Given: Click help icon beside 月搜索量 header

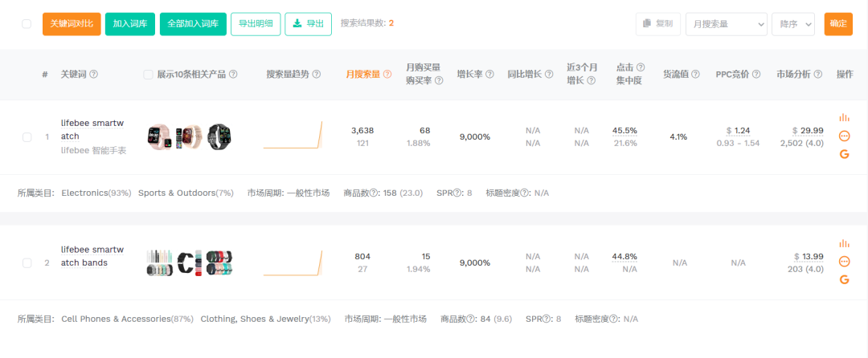Looking at the screenshot, I should (x=387, y=74).
